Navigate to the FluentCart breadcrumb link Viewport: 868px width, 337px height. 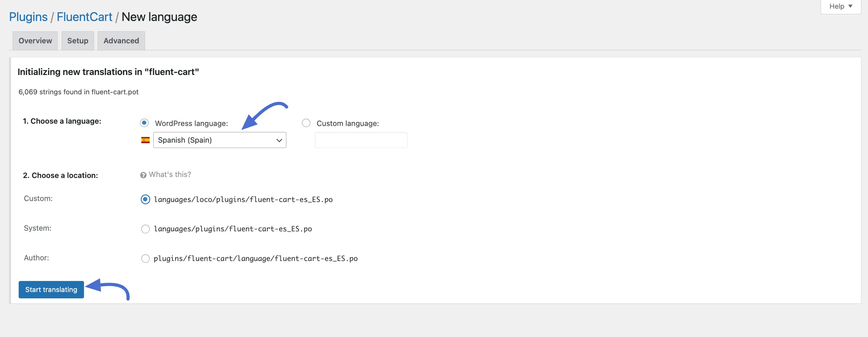point(84,17)
